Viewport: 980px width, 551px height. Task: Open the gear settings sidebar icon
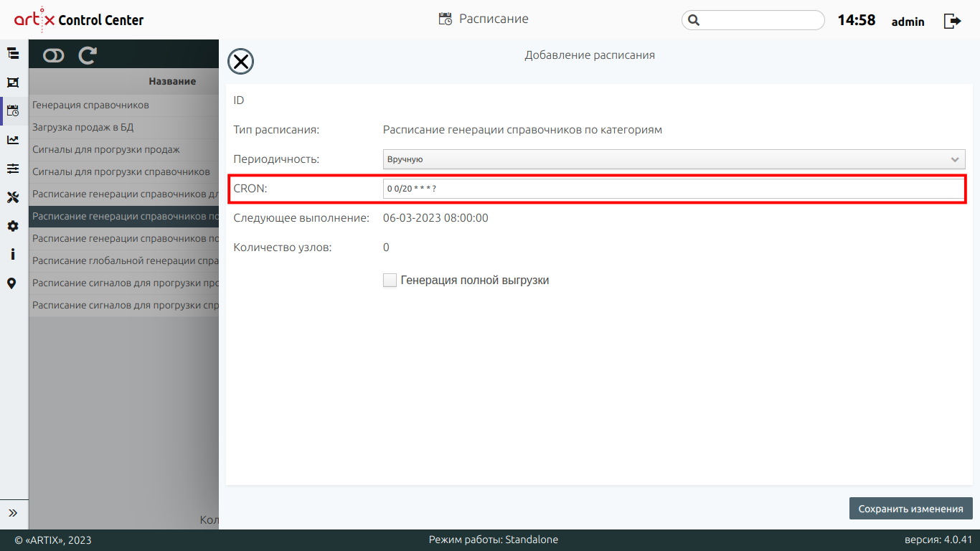pyautogui.click(x=13, y=226)
